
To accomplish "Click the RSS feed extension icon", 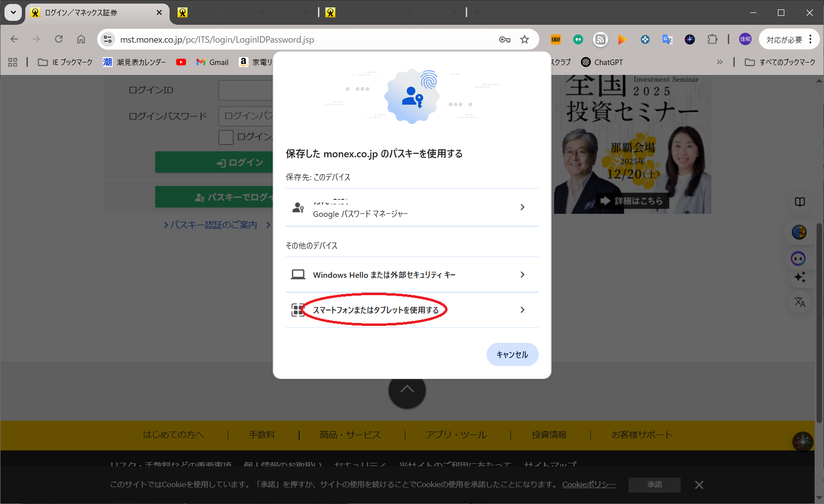I will [600, 39].
